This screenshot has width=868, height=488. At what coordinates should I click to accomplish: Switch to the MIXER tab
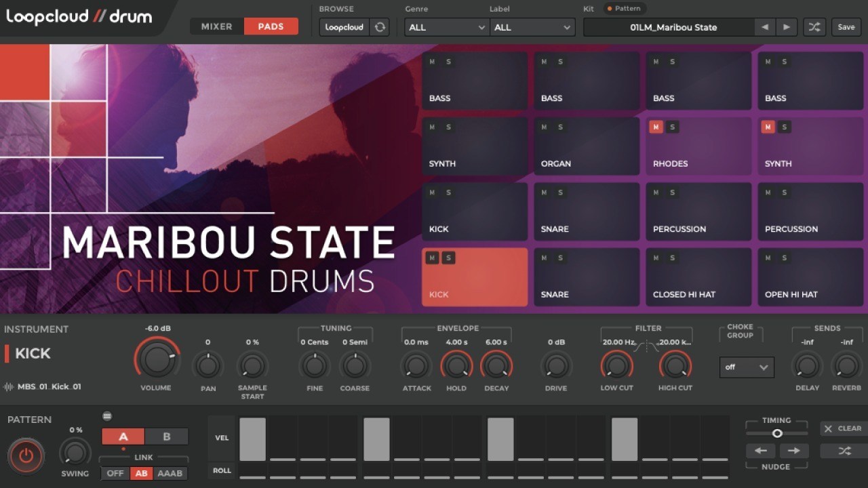(216, 26)
